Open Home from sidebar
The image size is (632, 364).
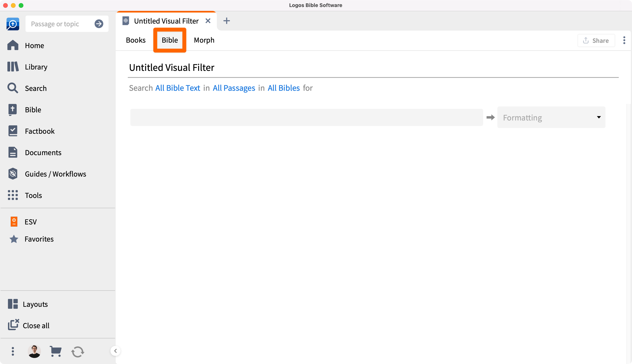coord(26,46)
